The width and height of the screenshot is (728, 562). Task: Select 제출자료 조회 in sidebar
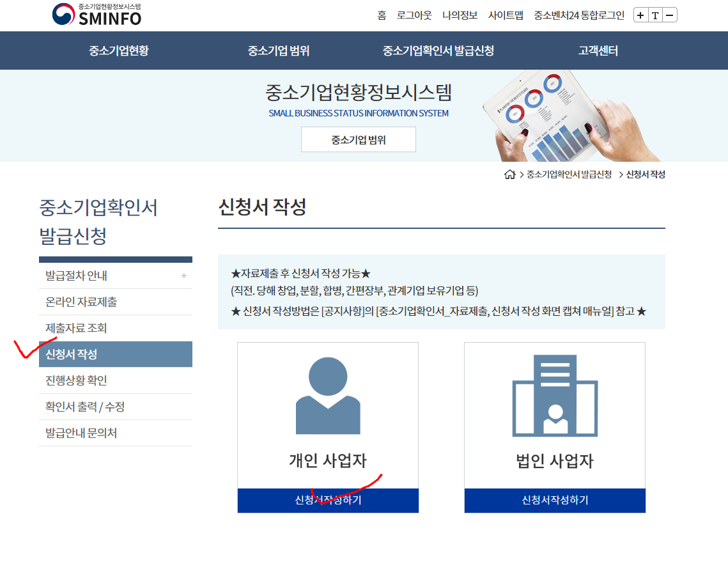coord(116,328)
